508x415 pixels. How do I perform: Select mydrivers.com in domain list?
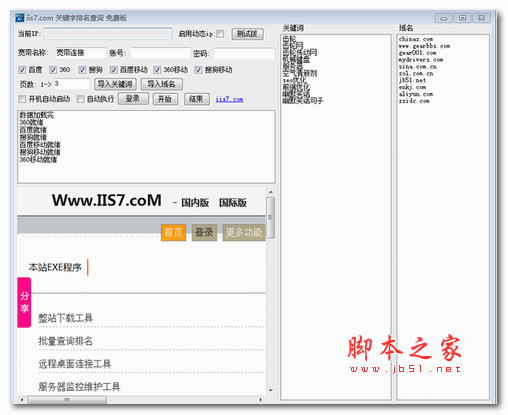coord(421,60)
